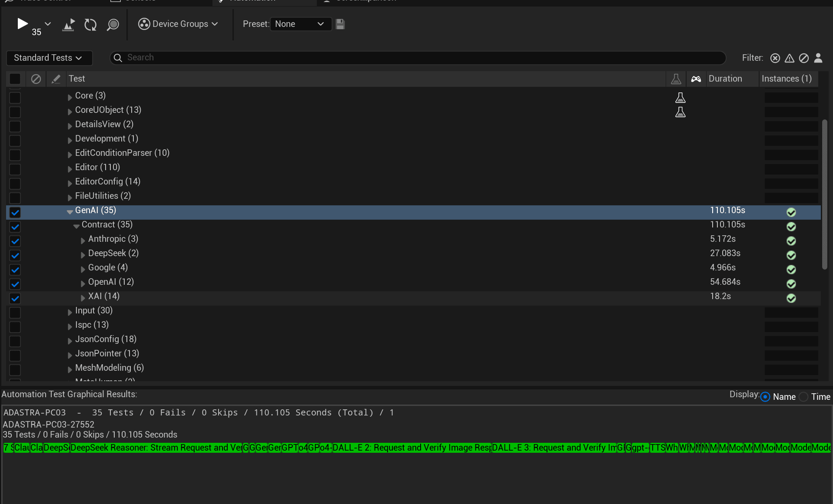Screen dimensions: 833x504
Task: Open the Preset combo box showing None
Action: point(301,24)
